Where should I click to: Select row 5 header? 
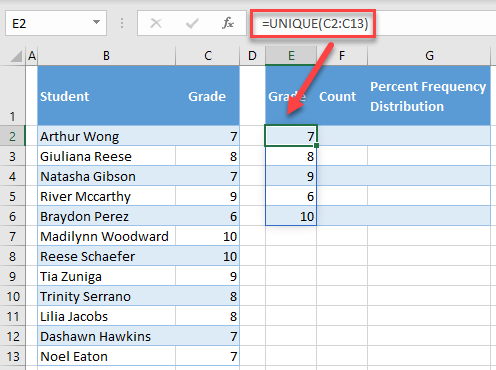coord(12,196)
